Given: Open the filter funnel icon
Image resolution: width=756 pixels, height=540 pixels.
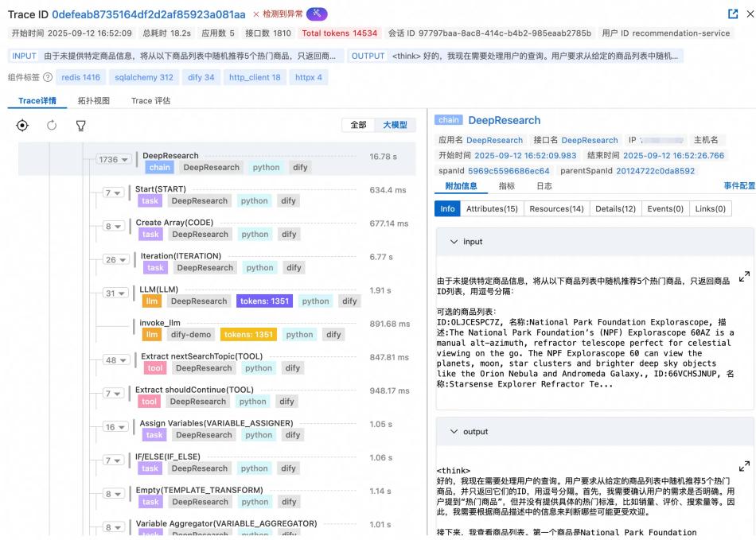Looking at the screenshot, I should pos(80,126).
